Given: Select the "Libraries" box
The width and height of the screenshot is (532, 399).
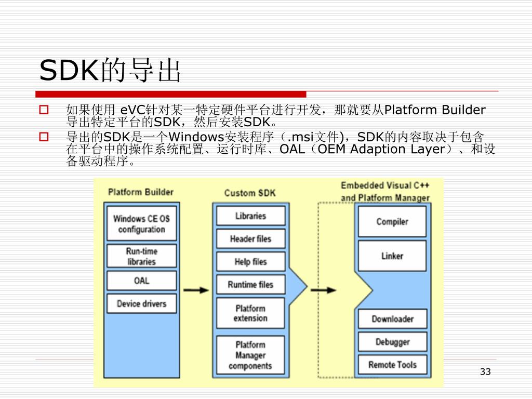Looking at the screenshot, I should coord(251,216).
